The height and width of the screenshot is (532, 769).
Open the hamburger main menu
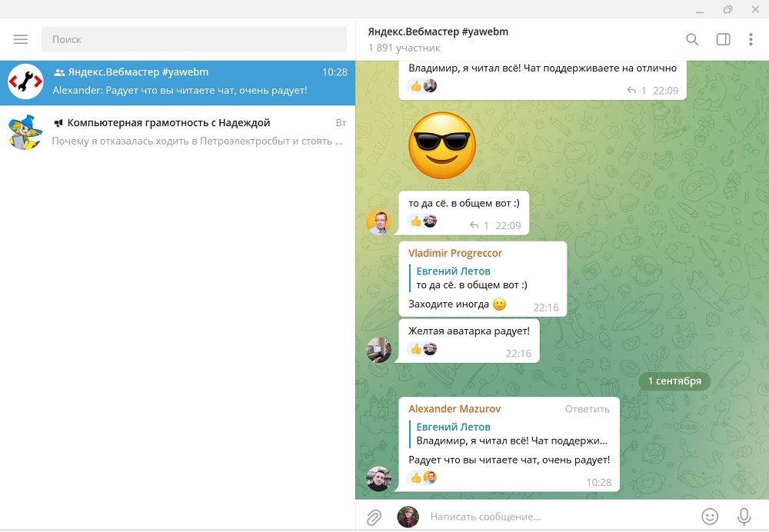(x=21, y=39)
